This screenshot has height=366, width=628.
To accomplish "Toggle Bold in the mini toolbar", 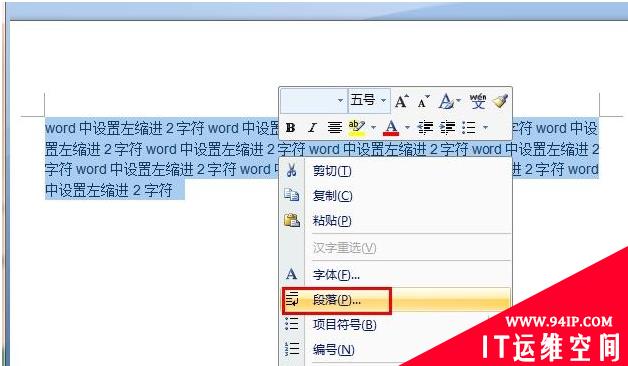I will (x=291, y=128).
